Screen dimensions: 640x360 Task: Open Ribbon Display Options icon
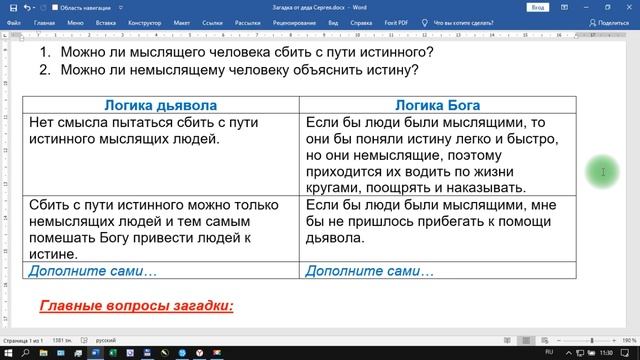click(x=564, y=8)
